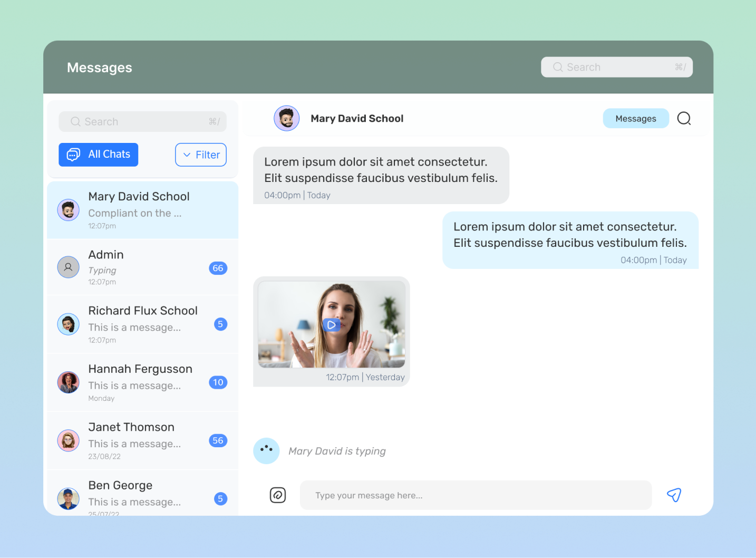Open the Mary David School conversation name in list
This screenshot has height=558, width=756.
(139, 196)
